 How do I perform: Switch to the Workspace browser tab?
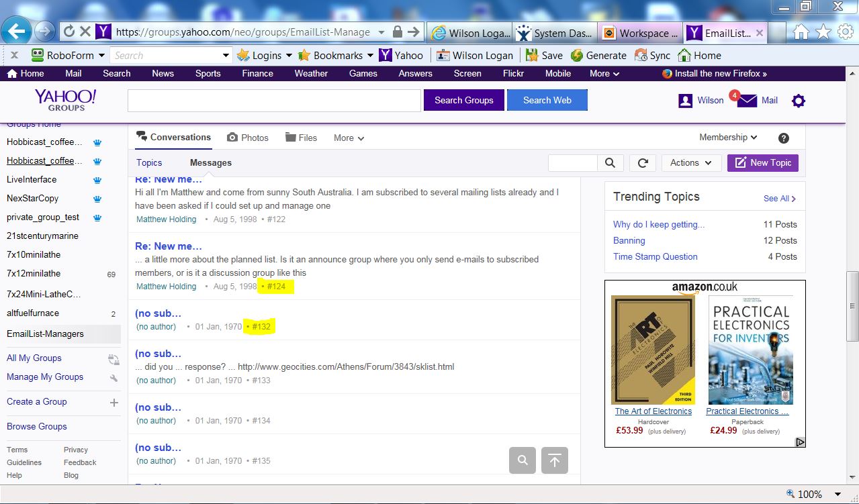[640, 33]
